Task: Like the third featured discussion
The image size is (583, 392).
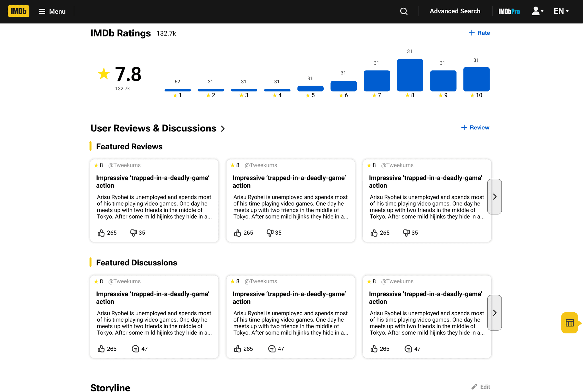Action: 374,349
